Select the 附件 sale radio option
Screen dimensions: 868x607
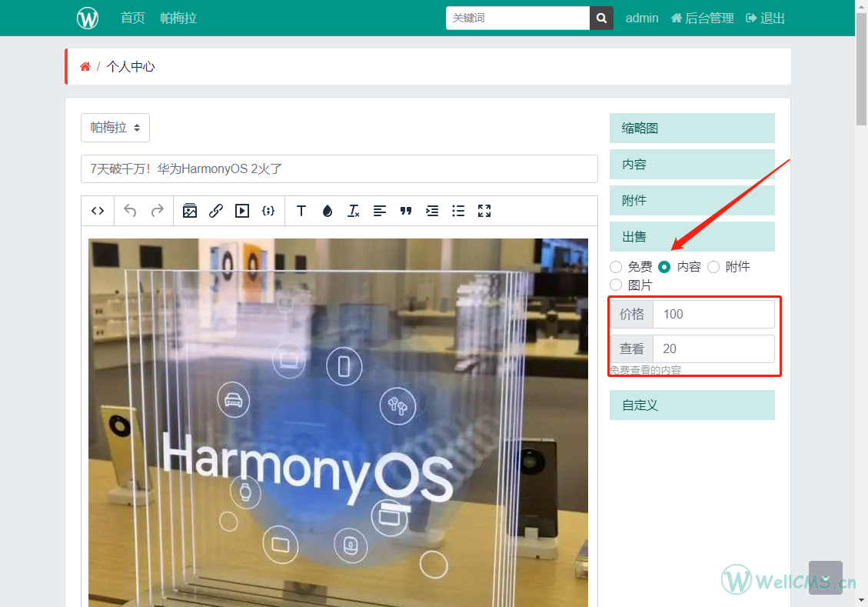coord(713,267)
